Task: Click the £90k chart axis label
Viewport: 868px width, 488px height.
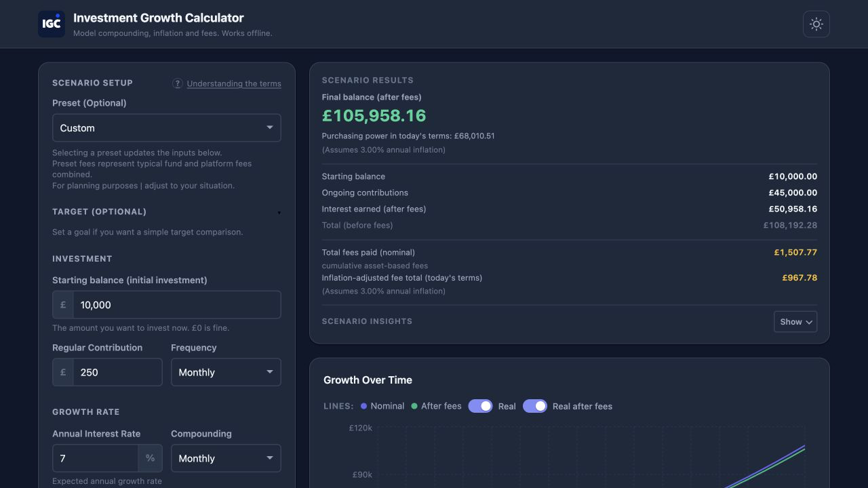Action: (x=362, y=474)
